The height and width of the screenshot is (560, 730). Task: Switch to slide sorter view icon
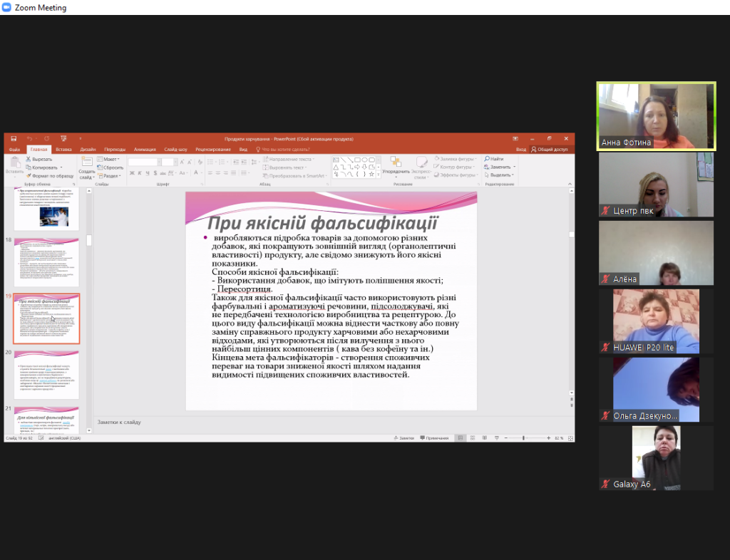point(473,438)
